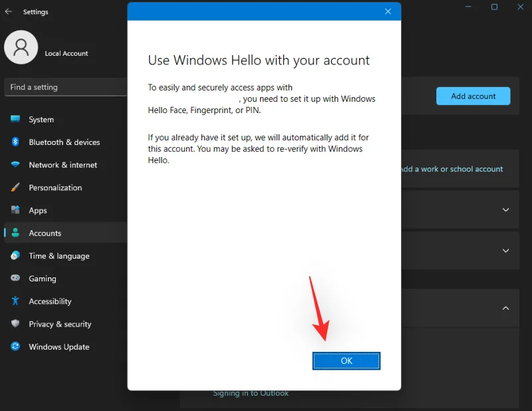
Task: Open System settings category
Action: click(x=66, y=120)
